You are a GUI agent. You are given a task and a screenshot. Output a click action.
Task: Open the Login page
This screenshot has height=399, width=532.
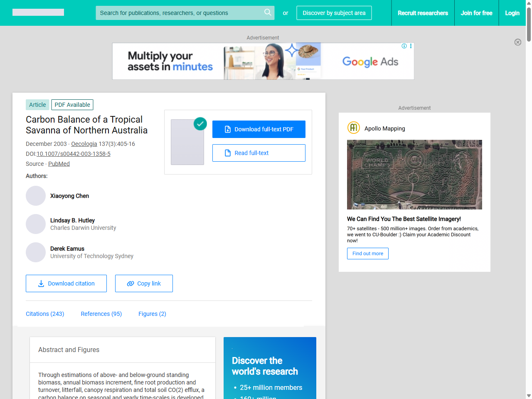[x=512, y=13]
